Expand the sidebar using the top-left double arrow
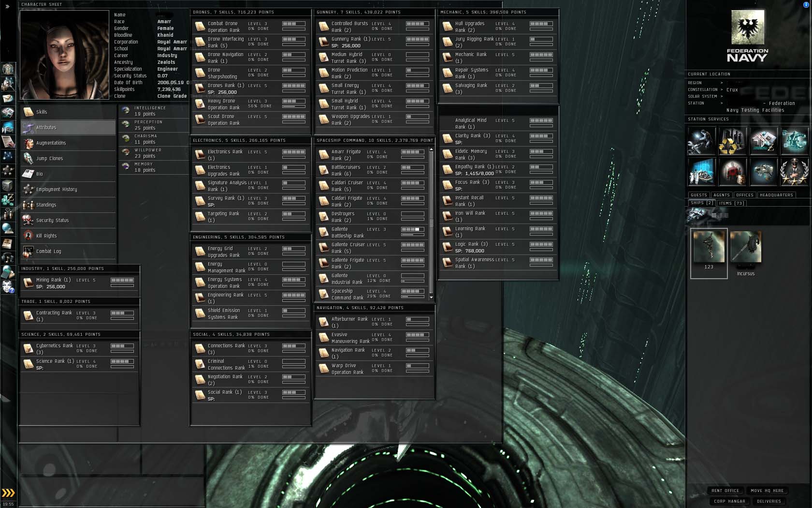Screen dimensions: 812x508 click(x=7, y=6)
